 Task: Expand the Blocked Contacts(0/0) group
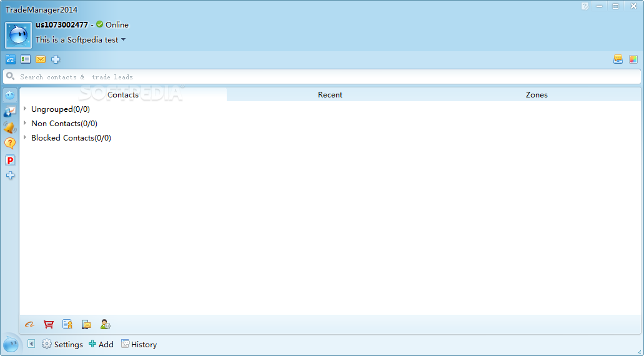[x=25, y=137]
